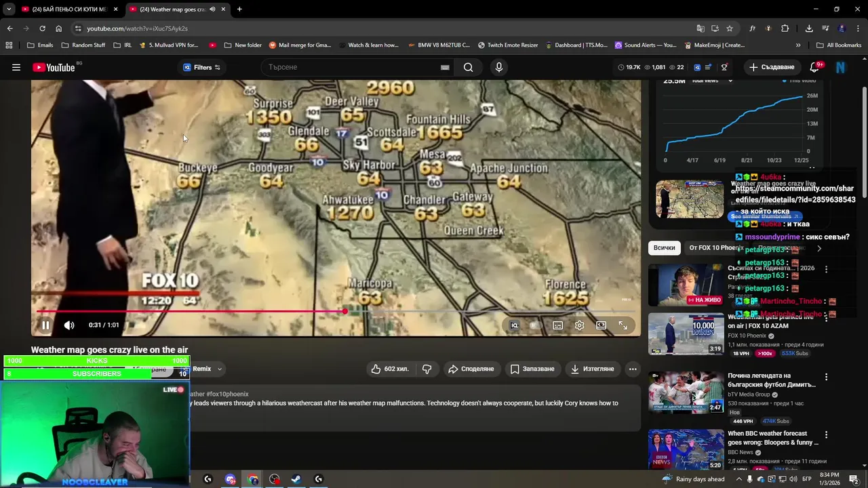Show hidden system tray icons

[739, 479]
